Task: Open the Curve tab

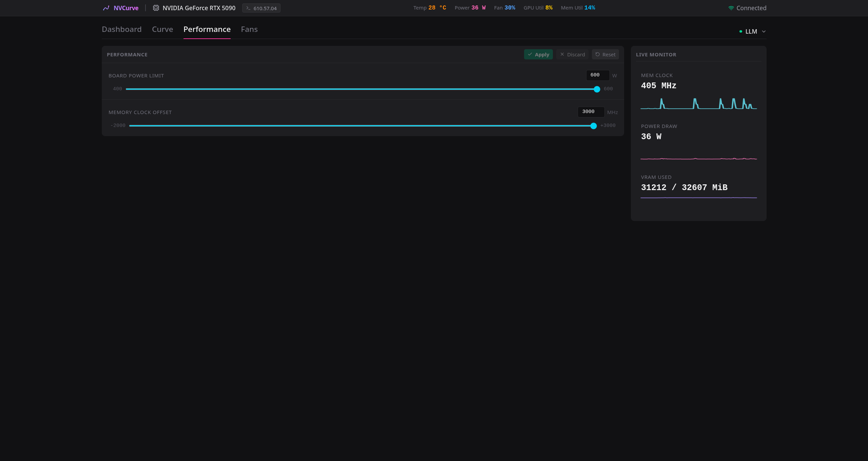Action: pyautogui.click(x=162, y=29)
